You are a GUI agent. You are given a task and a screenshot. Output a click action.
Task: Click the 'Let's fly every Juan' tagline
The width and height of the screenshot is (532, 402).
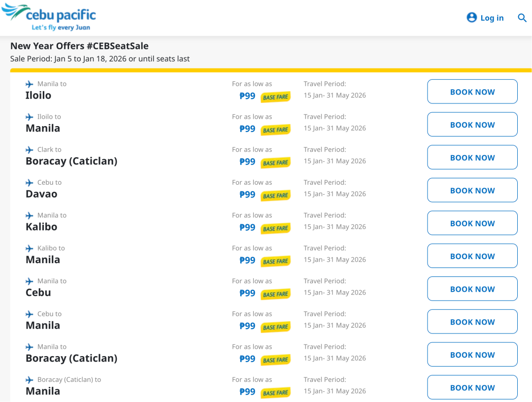click(x=61, y=28)
